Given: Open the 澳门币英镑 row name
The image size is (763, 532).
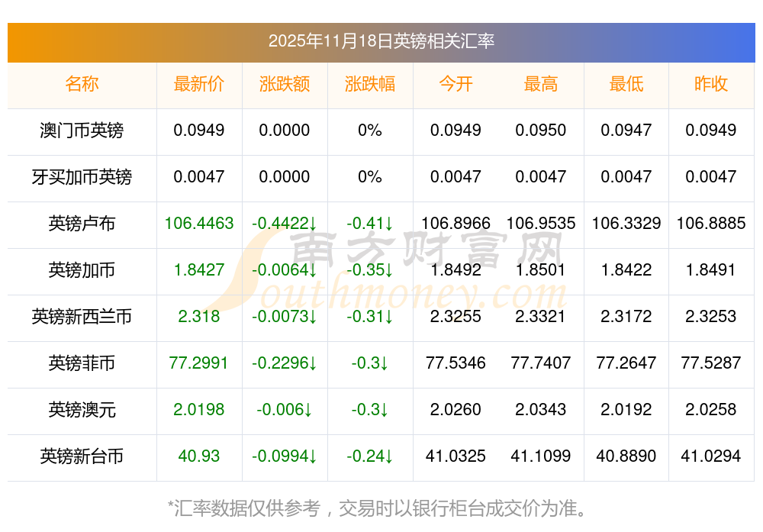Looking at the screenshot, I should click(82, 131).
